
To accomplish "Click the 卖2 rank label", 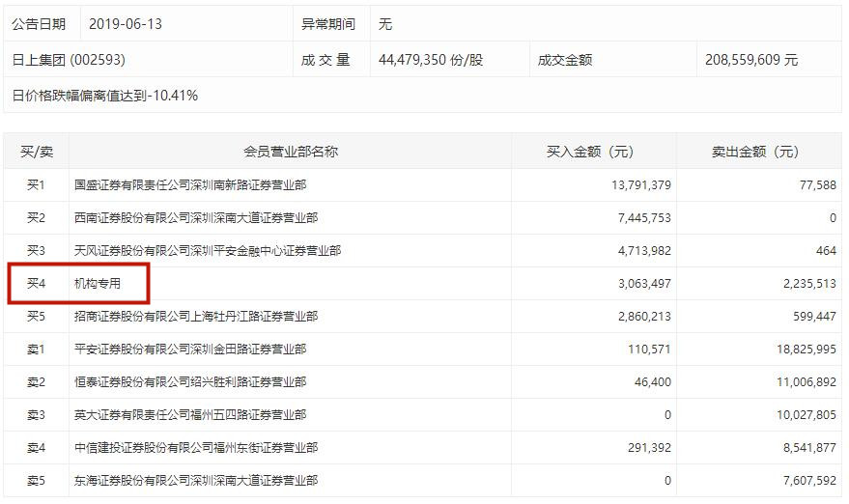I will pos(37,382).
